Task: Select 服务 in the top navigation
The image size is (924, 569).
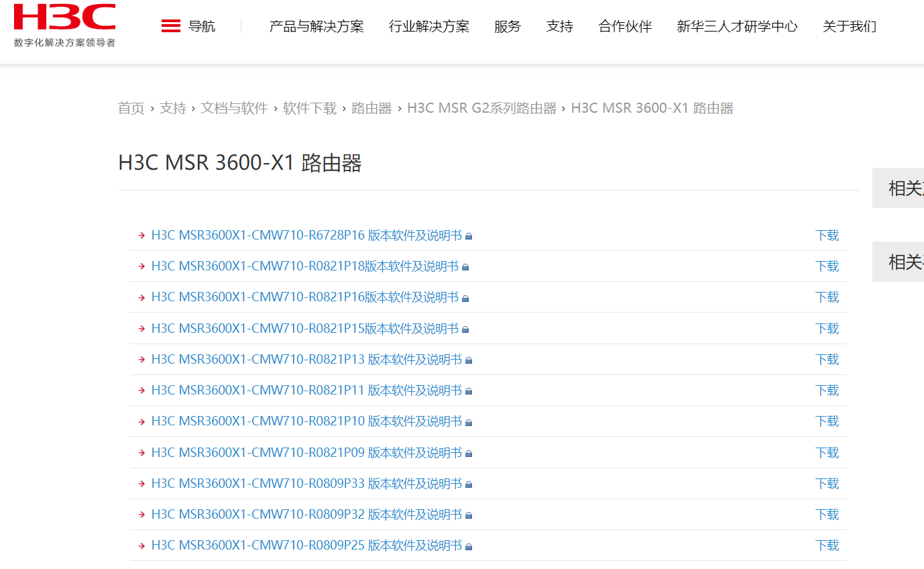Action: pos(508,26)
